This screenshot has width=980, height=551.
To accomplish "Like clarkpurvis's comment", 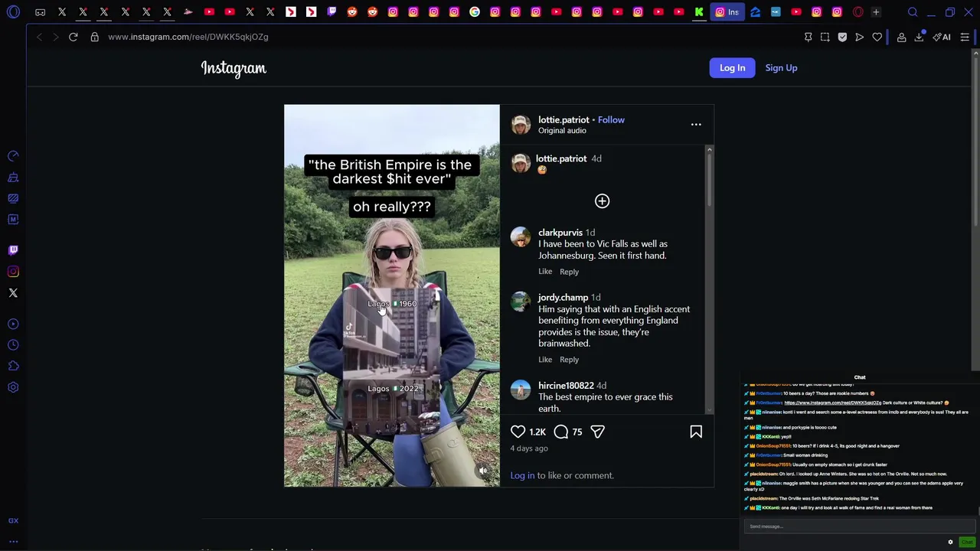I will coord(545,272).
